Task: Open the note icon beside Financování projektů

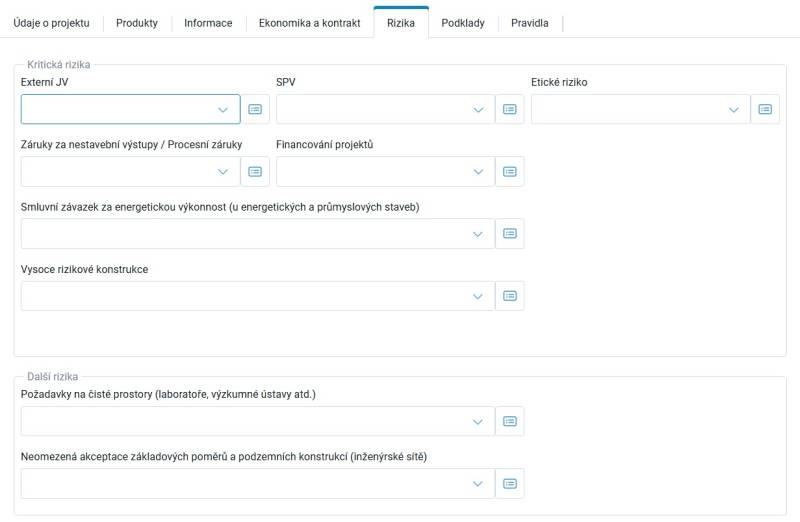Action: (510, 171)
